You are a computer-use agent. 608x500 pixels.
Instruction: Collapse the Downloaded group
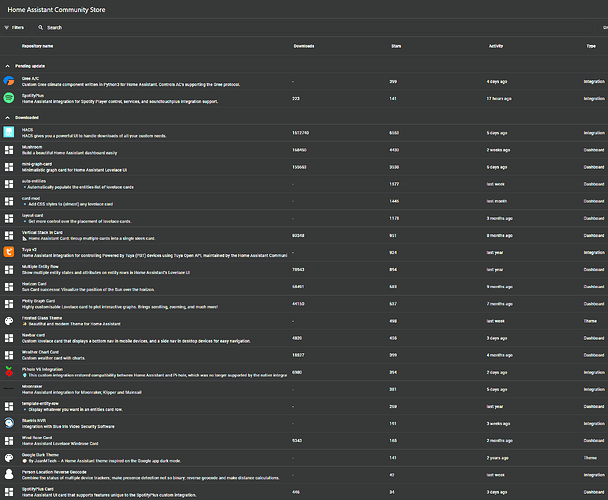(7, 117)
